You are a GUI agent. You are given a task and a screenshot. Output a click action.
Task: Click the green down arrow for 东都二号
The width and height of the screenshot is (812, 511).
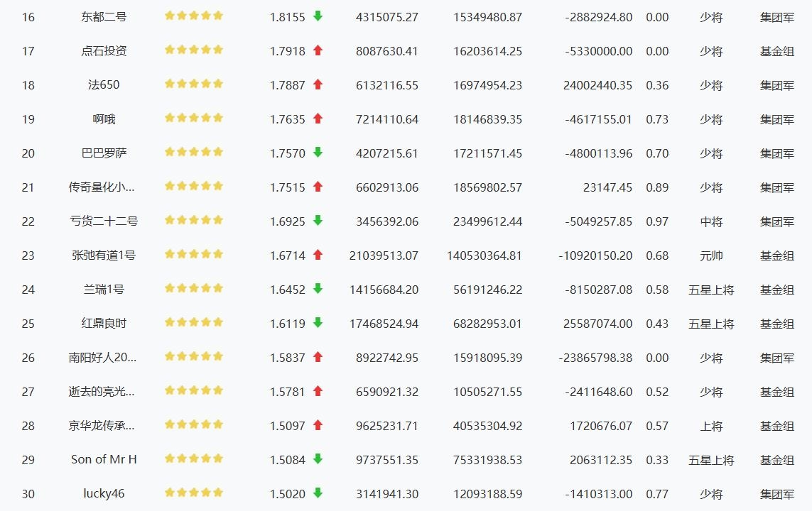point(318,16)
